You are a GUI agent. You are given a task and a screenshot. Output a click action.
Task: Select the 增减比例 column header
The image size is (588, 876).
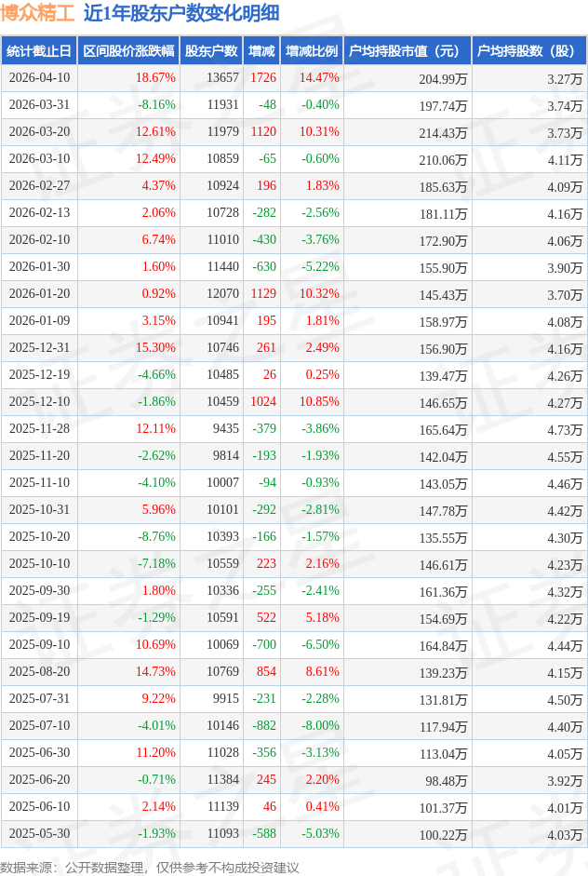point(312,51)
